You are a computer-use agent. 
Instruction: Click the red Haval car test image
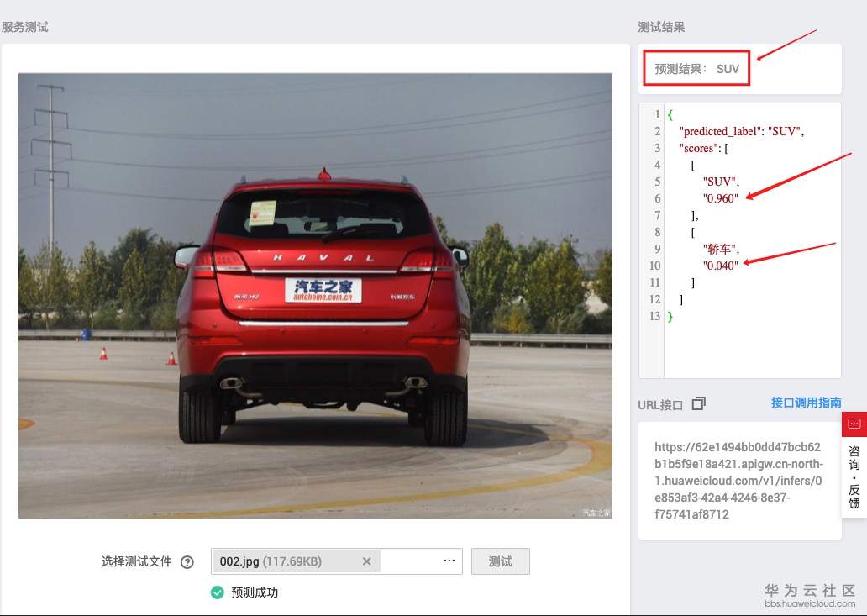315,296
